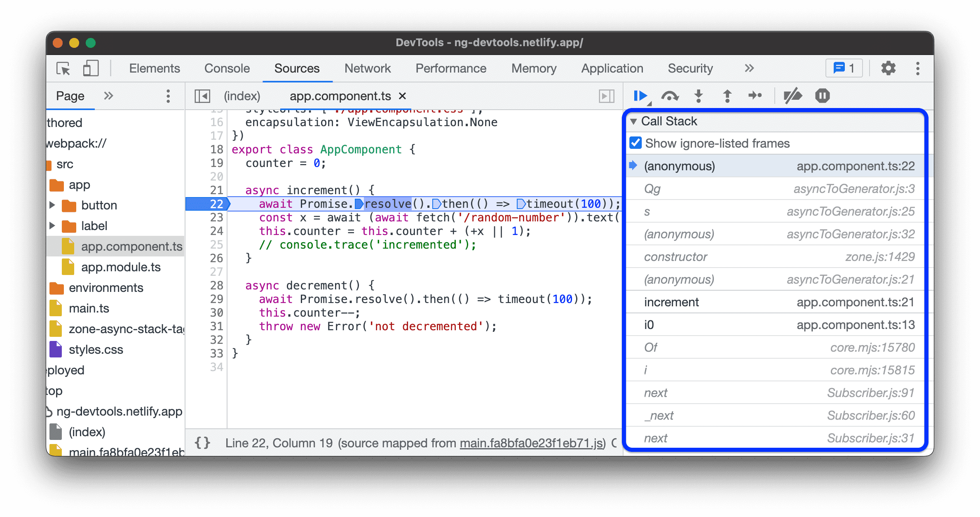Switch to the Network tab
The height and width of the screenshot is (517, 980).
(368, 68)
